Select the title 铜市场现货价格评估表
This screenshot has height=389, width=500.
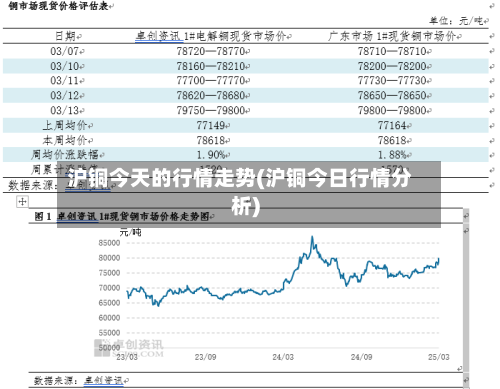(x=59, y=6)
